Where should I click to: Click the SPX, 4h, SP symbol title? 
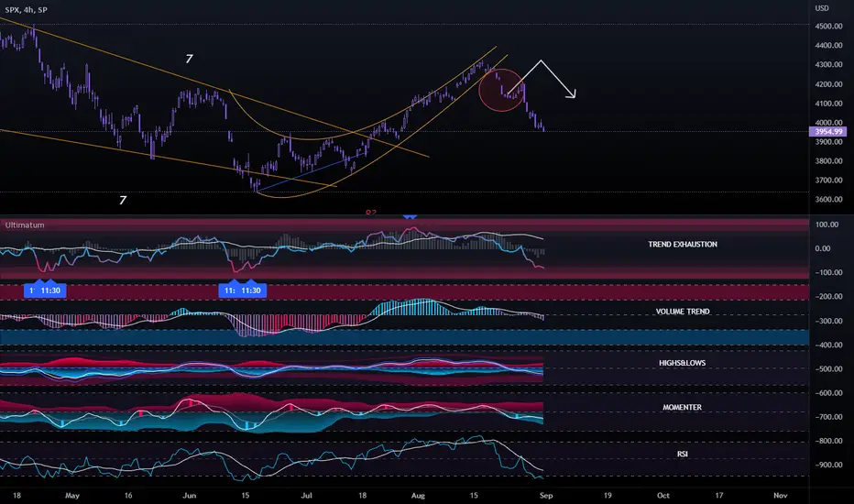tap(29, 8)
